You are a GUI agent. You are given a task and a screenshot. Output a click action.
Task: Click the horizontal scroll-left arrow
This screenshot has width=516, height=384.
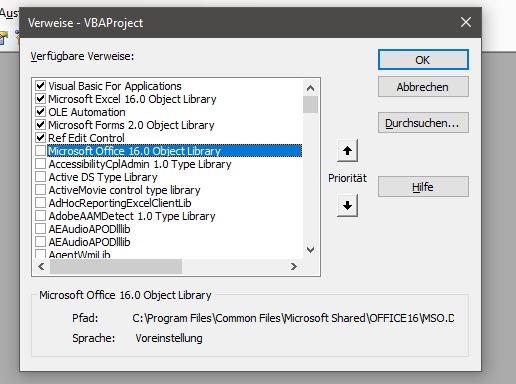[x=41, y=266]
